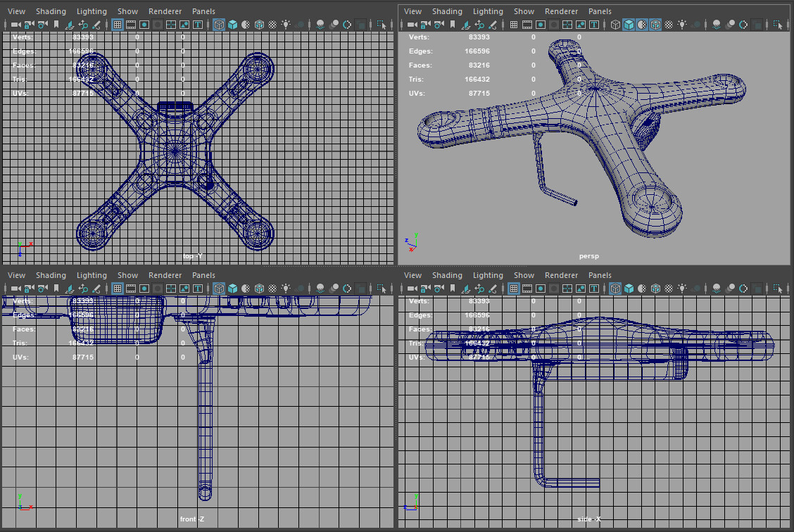Toggle Wireframe on Shaded in persp panel

tap(655, 25)
